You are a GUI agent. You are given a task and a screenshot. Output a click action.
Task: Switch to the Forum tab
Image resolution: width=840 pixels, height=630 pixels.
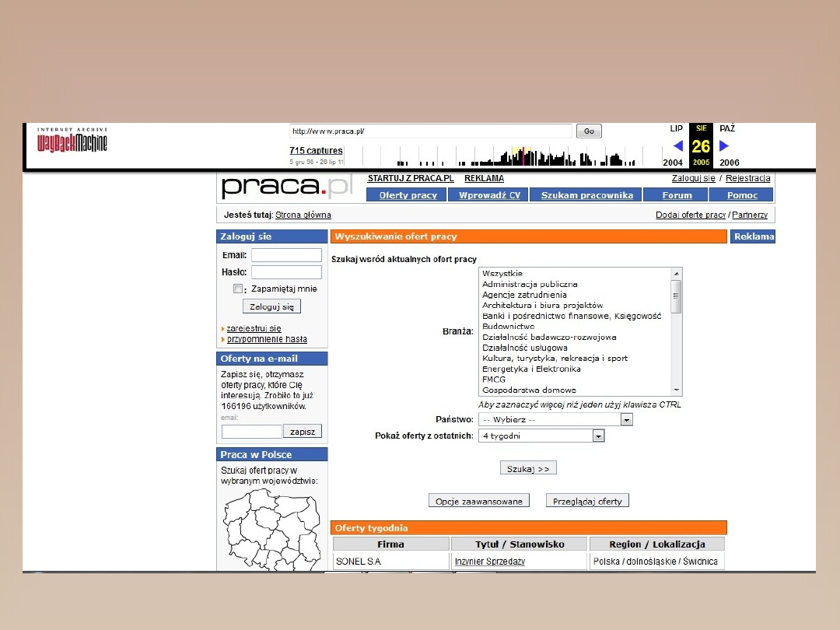click(x=675, y=194)
